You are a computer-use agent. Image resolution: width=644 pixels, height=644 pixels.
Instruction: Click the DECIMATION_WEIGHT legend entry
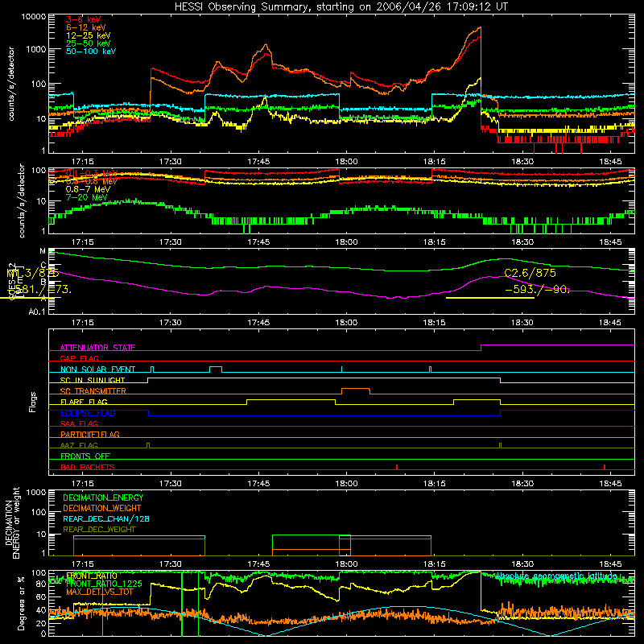click(x=102, y=508)
